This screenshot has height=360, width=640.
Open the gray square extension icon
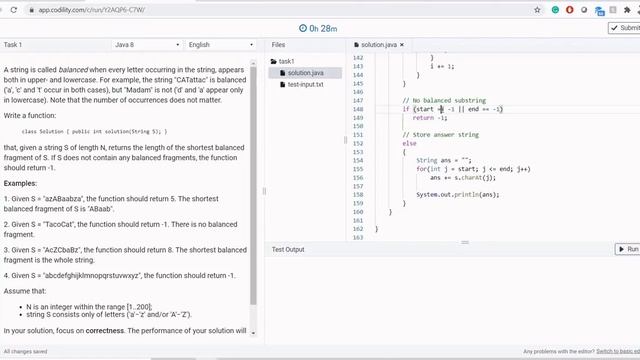pos(613,10)
